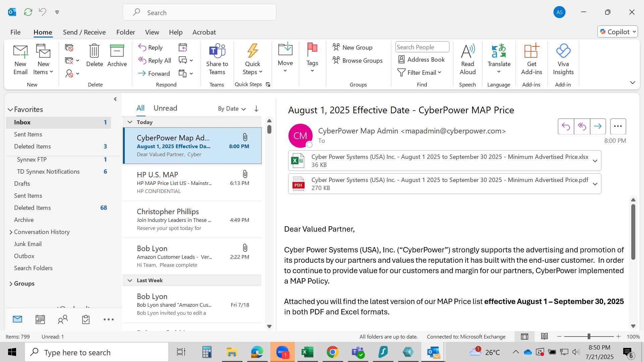Switch to Mail view in navigation bar
This screenshot has height=362, width=644.
[x=17, y=319]
